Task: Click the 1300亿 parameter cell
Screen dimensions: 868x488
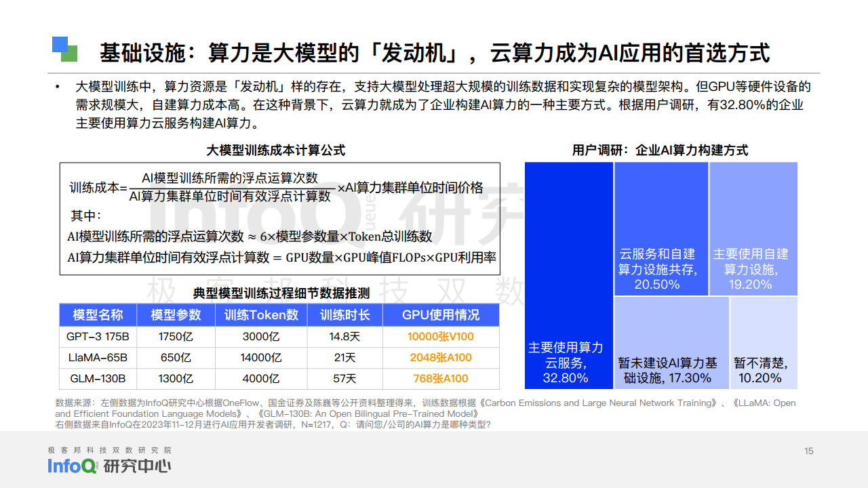Action: pos(176,379)
